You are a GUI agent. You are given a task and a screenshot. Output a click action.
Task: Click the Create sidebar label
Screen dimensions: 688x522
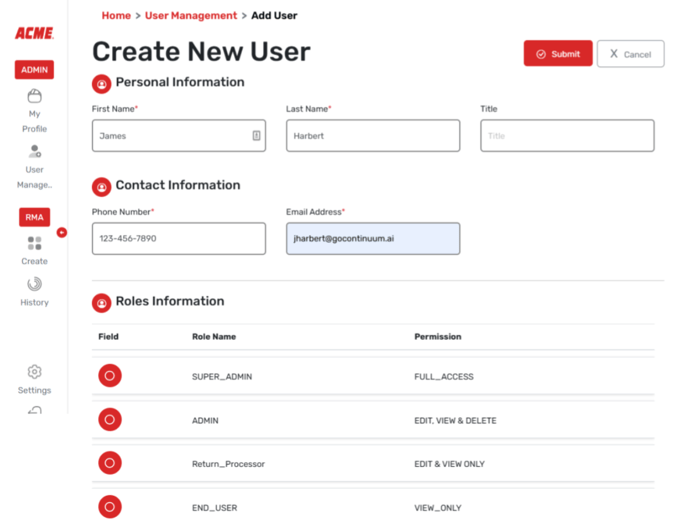pos(34,261)
